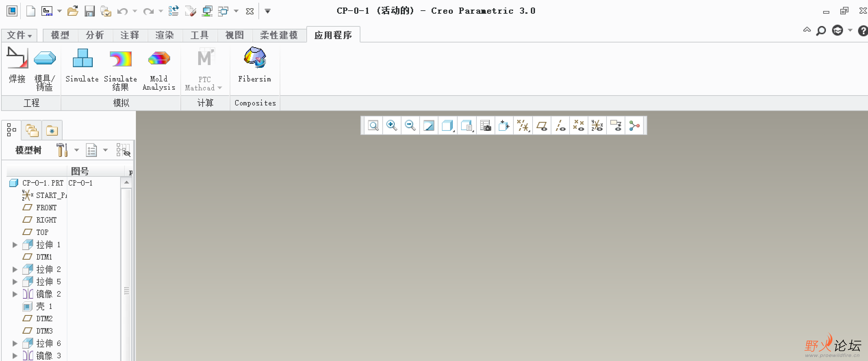The image size is (868, 361).
Task: Click the Regenerate model icon
Action: tap(174, 11)
